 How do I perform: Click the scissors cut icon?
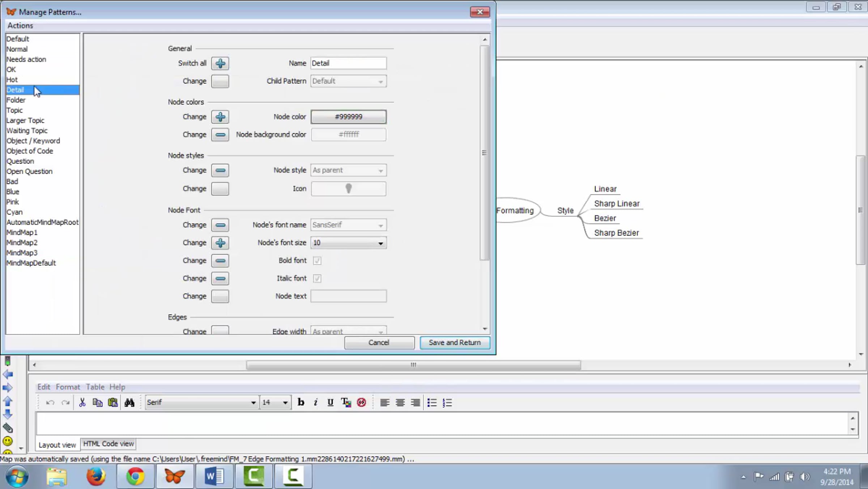(x=82, y=403)
